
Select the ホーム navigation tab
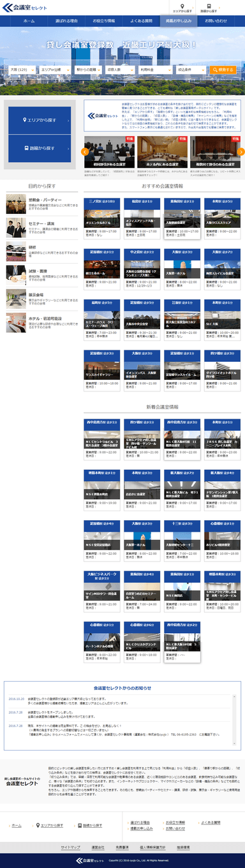(29, 21)
